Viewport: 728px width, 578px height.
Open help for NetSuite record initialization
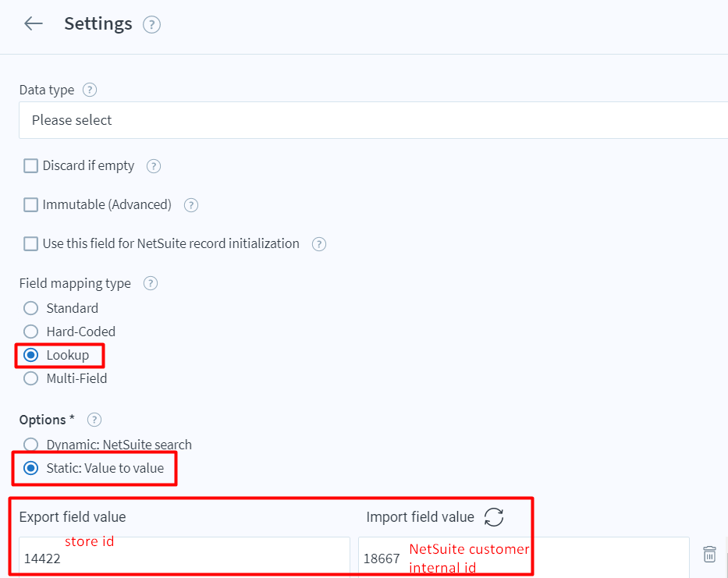pos(319,244)
